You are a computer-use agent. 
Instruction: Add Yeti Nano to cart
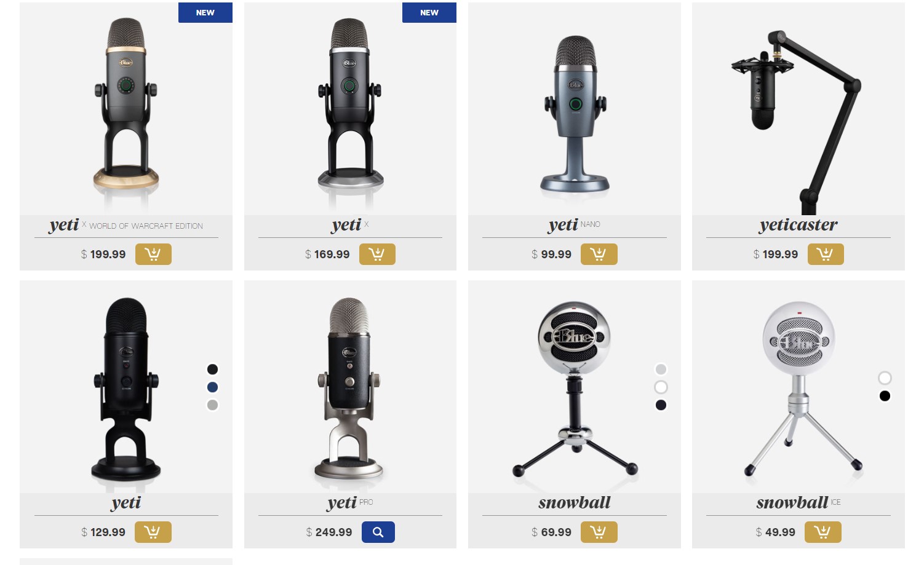[x=599, y=254]
